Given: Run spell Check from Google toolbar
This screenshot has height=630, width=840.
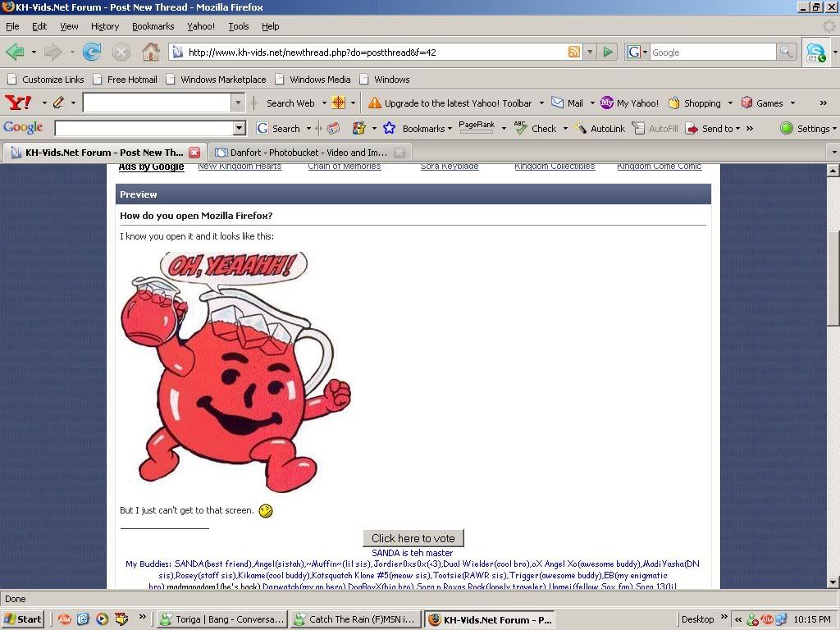Looking at the screenshot, I should coord(536,129).
